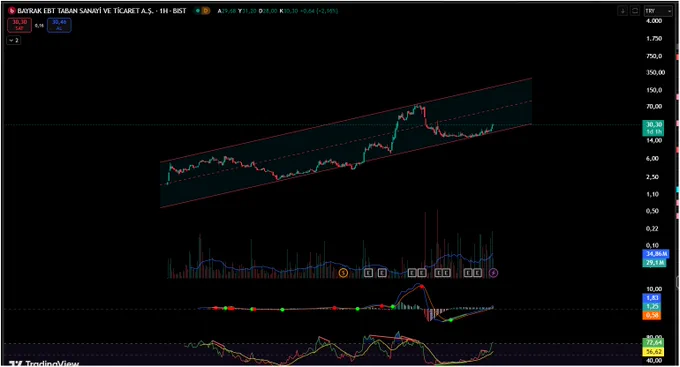680x367 pixels.
Task: Open the TRY currency dropdown
Action: (657, 11)
